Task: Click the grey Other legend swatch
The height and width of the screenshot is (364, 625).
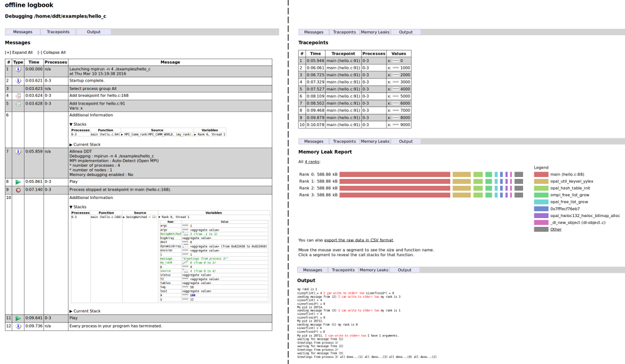Action: coord(541,229)
